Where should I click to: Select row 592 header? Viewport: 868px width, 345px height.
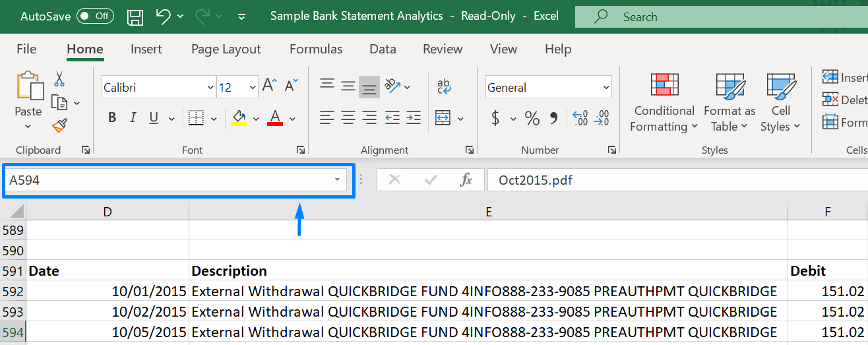tap(13, 291)
